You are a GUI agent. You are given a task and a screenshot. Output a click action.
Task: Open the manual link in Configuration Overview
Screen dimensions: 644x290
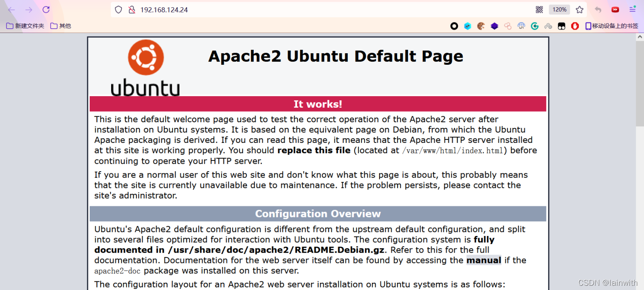coord(484,260)
